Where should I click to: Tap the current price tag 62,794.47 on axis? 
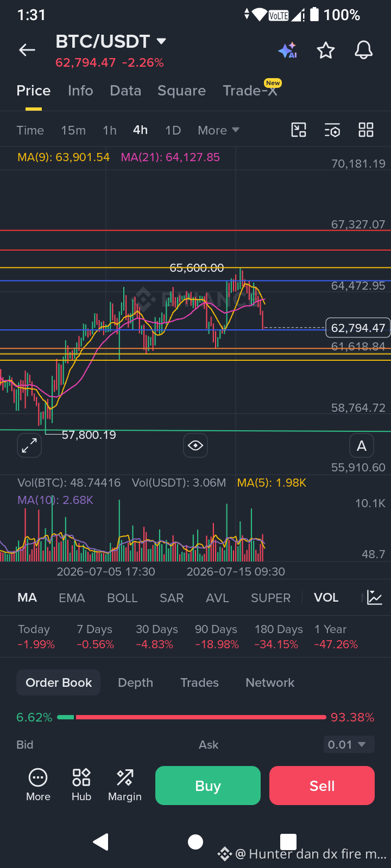coord(358,328)
